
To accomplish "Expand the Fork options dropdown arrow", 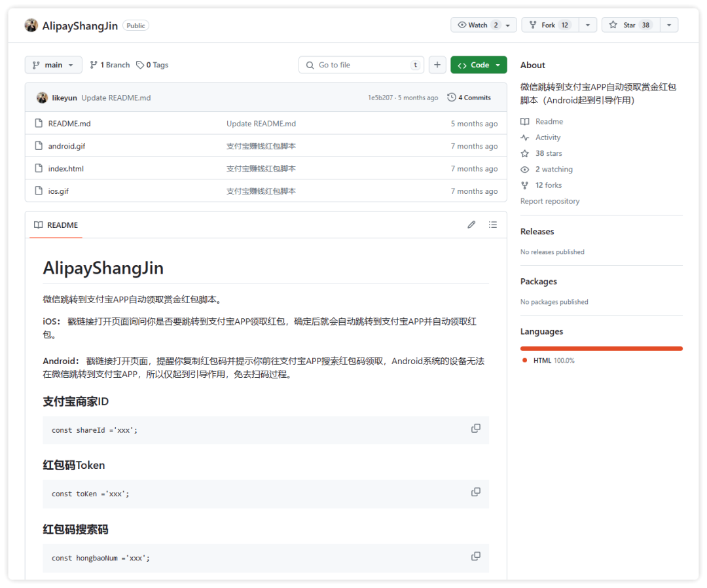I will pos(588,25).
